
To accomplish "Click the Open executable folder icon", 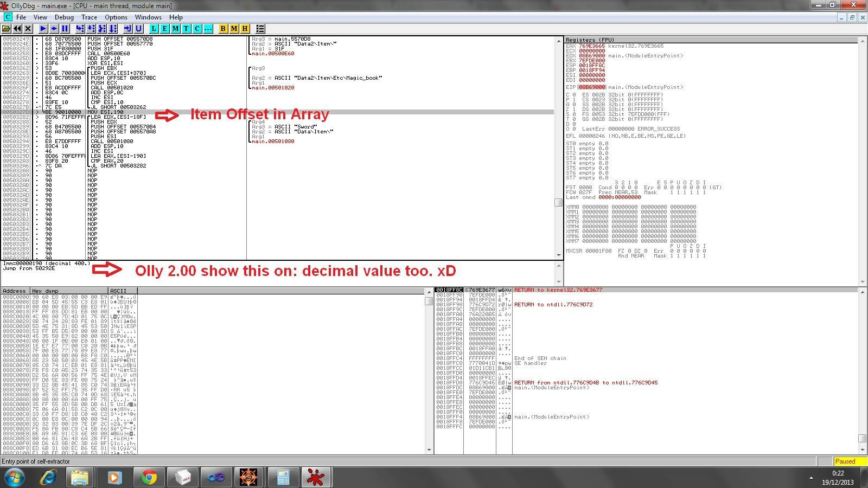I will (7, 28).
